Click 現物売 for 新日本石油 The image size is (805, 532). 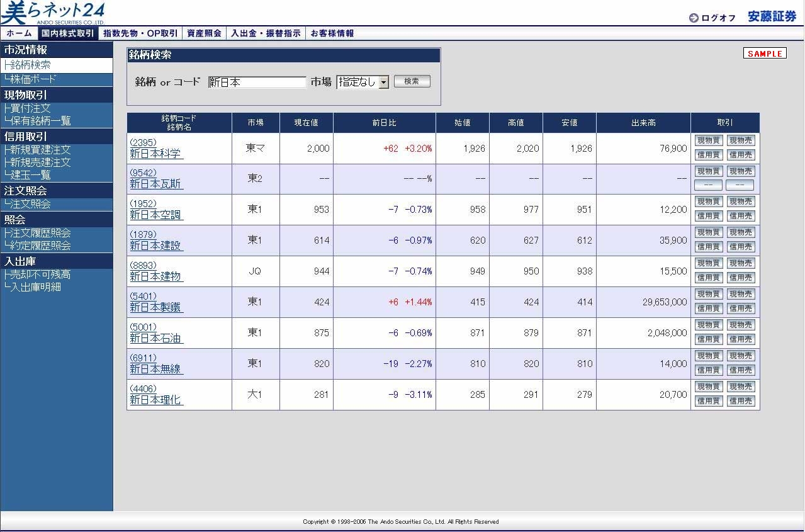point(741,325)
